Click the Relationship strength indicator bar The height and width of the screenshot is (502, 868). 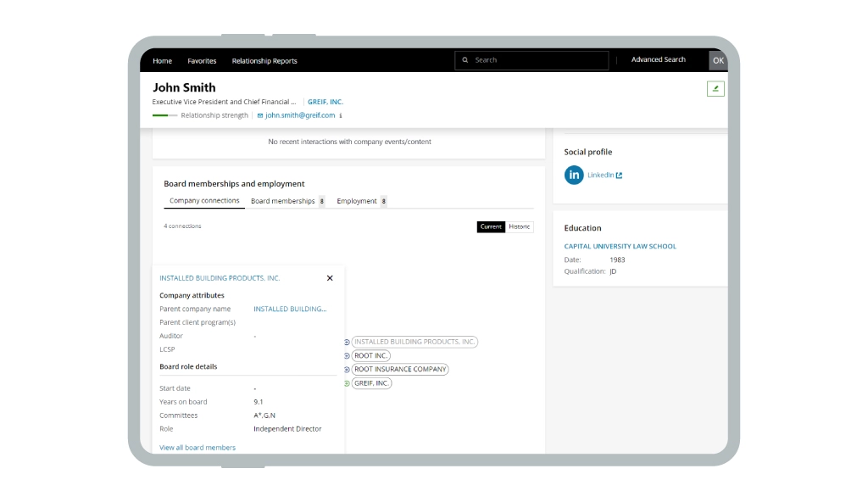pyautogui.click(x=165, y=115)
